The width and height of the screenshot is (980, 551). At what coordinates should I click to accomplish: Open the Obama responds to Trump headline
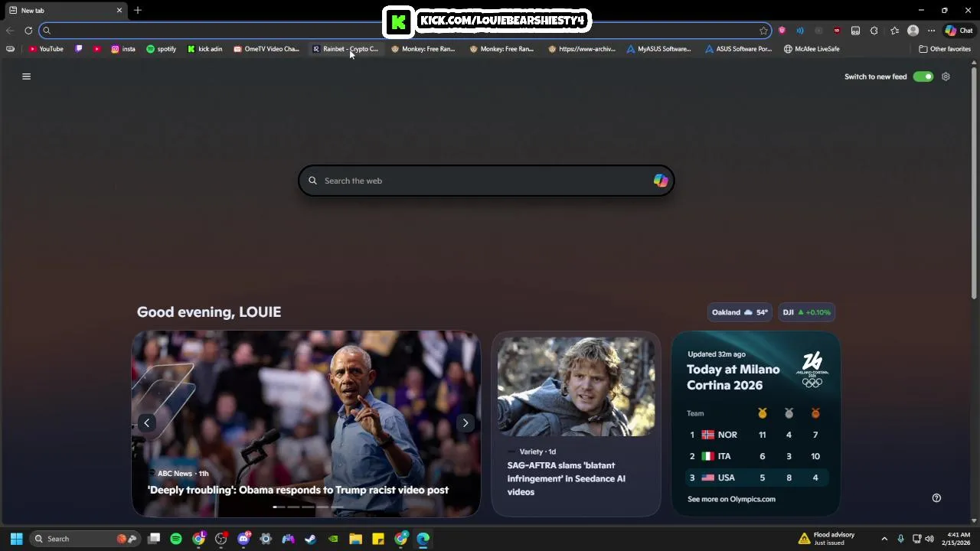298,490
